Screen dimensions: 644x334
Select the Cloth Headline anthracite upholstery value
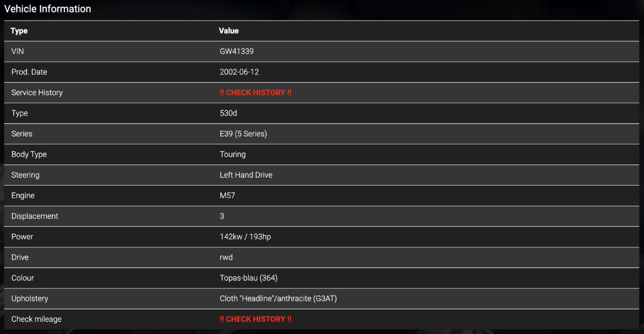(278, 298)
